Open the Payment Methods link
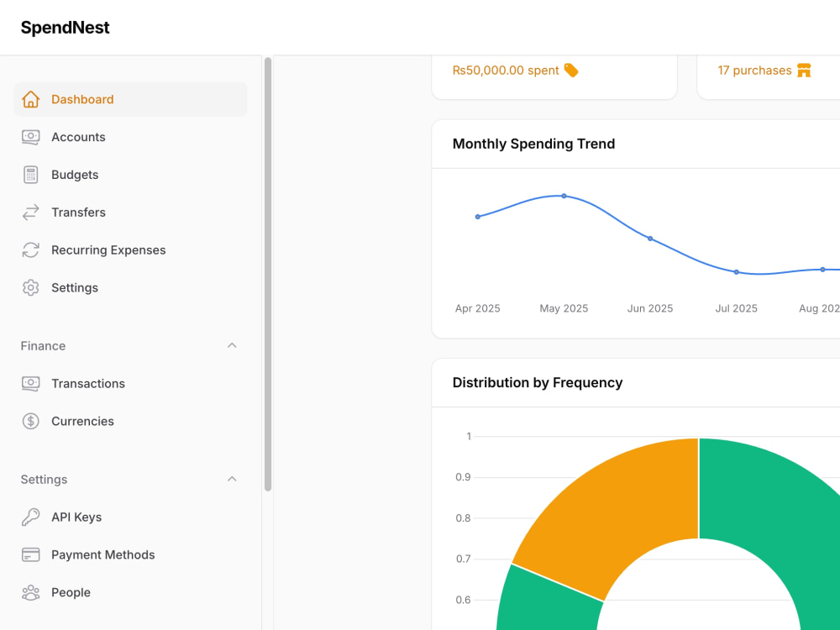This screenshot has height=630, width=840. coord(130,555)
